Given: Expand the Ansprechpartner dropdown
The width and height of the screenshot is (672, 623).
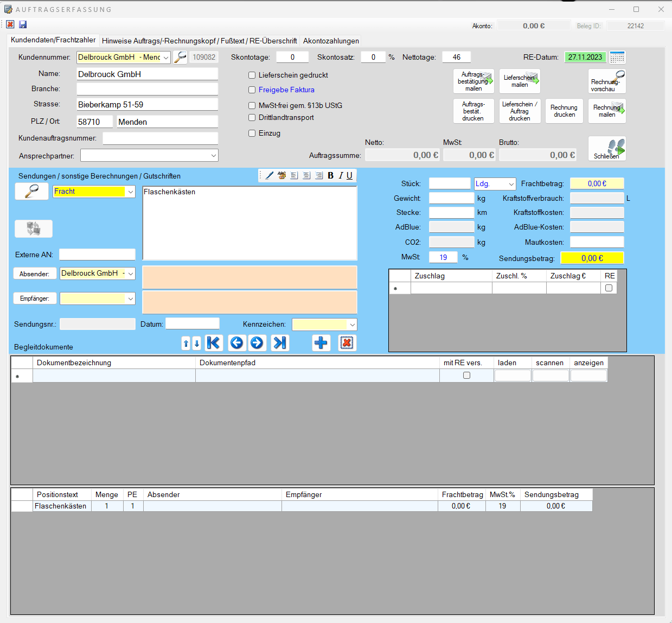Looking at the screenshot, I should point(213,156).
